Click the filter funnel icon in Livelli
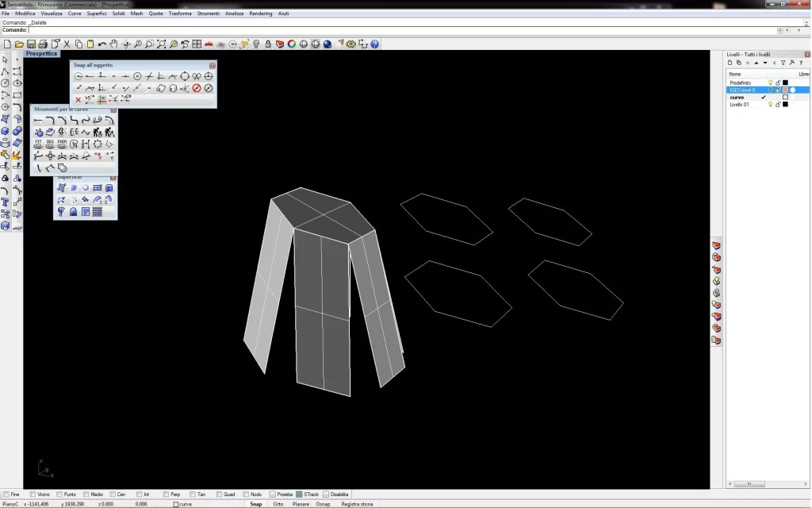Screen dimensions: 812x508 (783, 63)
